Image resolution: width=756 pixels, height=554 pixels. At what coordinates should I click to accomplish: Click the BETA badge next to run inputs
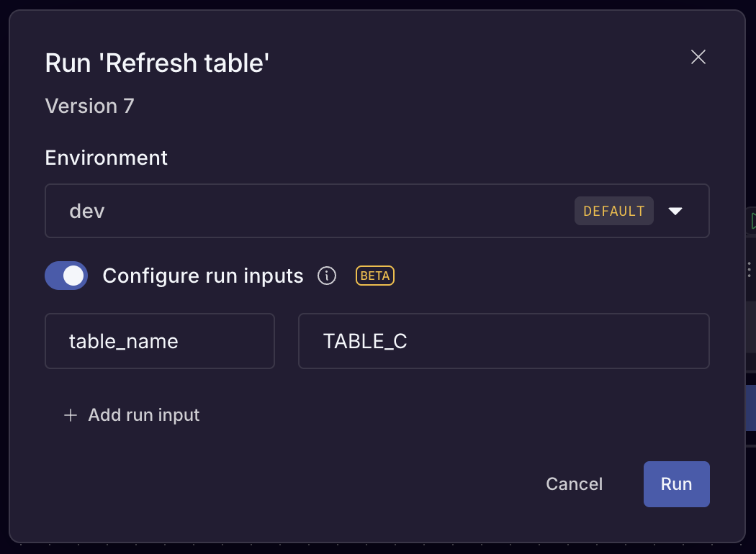click(x=374, y=276)
